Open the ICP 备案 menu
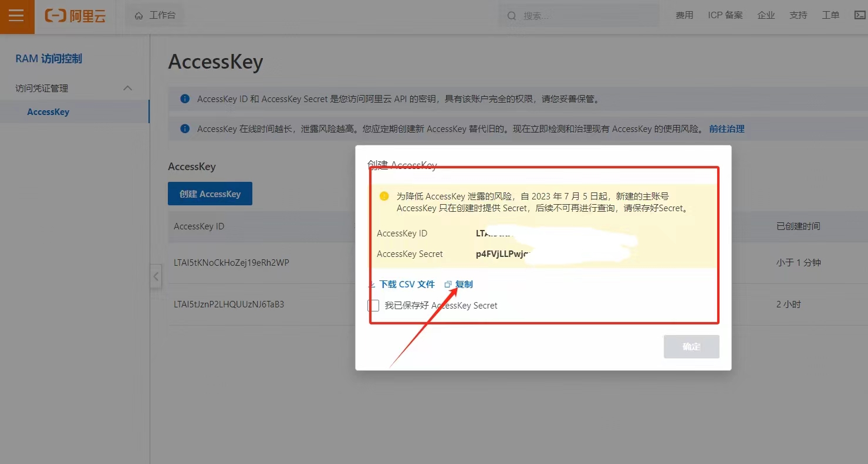868x464 pixels. [x=725, y=15]
